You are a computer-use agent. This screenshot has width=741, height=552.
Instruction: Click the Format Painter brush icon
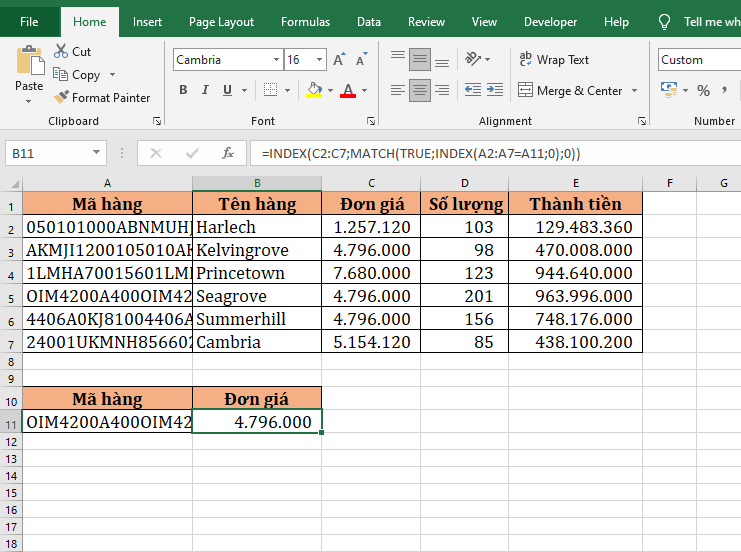tap(61, 98)
